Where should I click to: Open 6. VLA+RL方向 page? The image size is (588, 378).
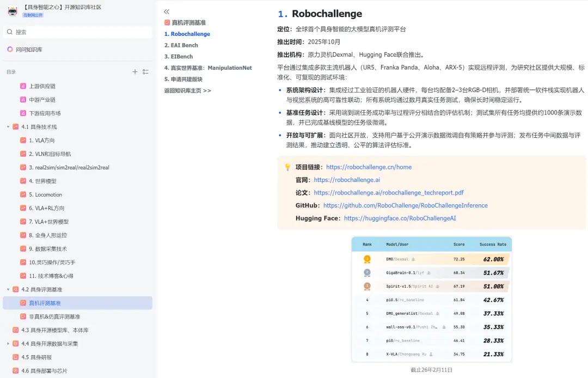click(x=46, y=208)
